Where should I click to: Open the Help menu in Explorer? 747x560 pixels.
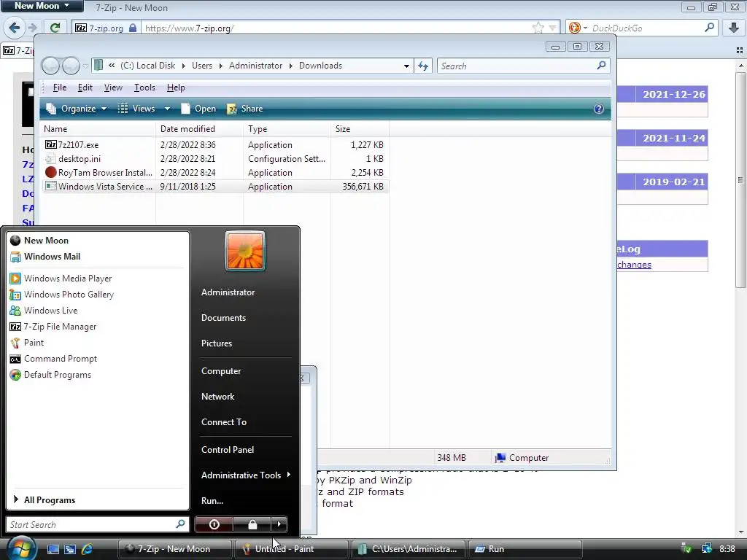point(176,87)
